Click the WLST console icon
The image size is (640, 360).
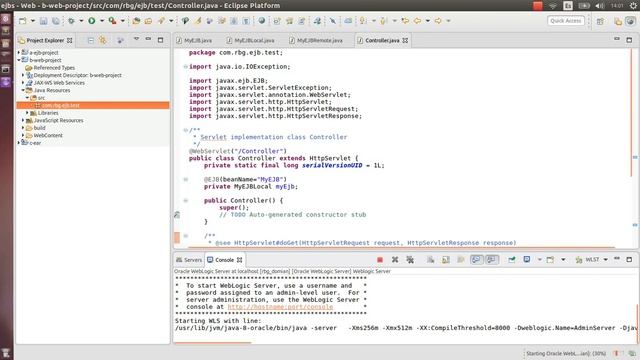coord(579,260)
